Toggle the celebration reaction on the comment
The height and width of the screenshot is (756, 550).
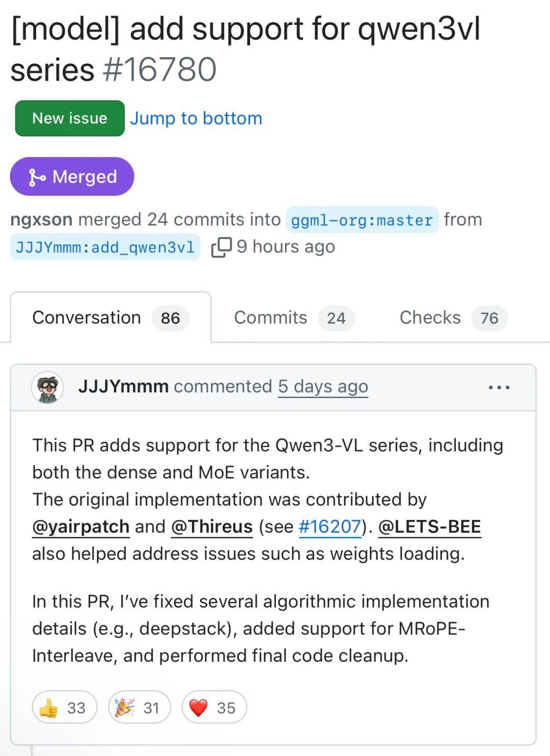point(138,707)
